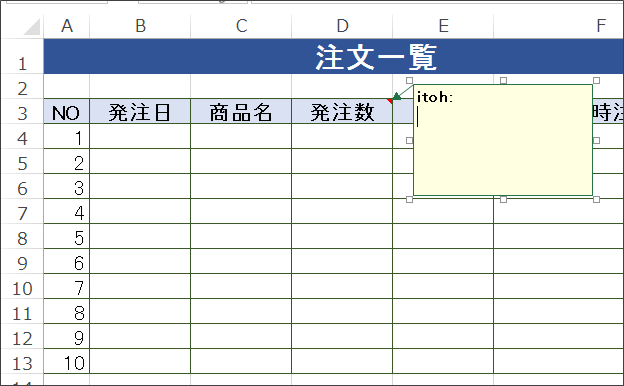Click the bottom-right resize handle of the comment

[x=596, y=199]
